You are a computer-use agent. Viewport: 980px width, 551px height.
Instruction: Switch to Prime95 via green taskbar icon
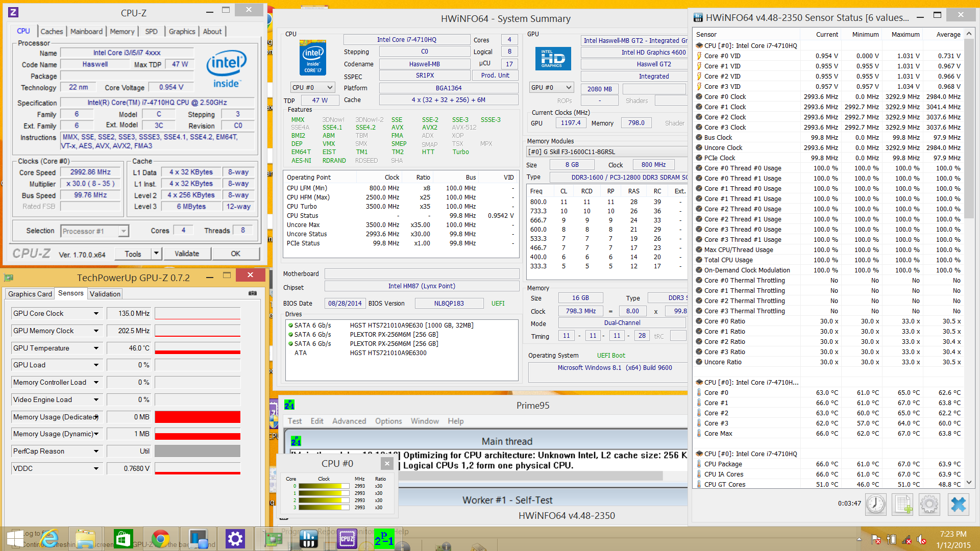click(x=384, y=539)
